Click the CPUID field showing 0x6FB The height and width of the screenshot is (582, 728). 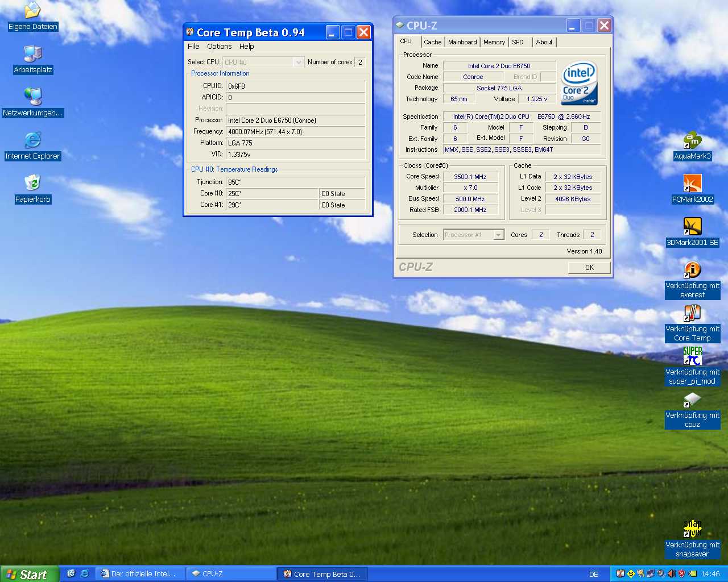click(295, 86)
